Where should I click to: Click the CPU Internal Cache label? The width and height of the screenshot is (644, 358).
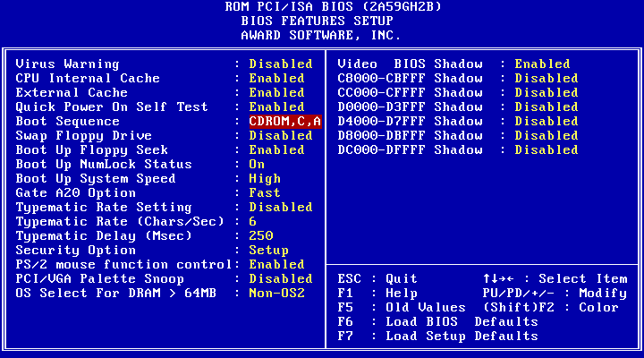coord(88,78)
